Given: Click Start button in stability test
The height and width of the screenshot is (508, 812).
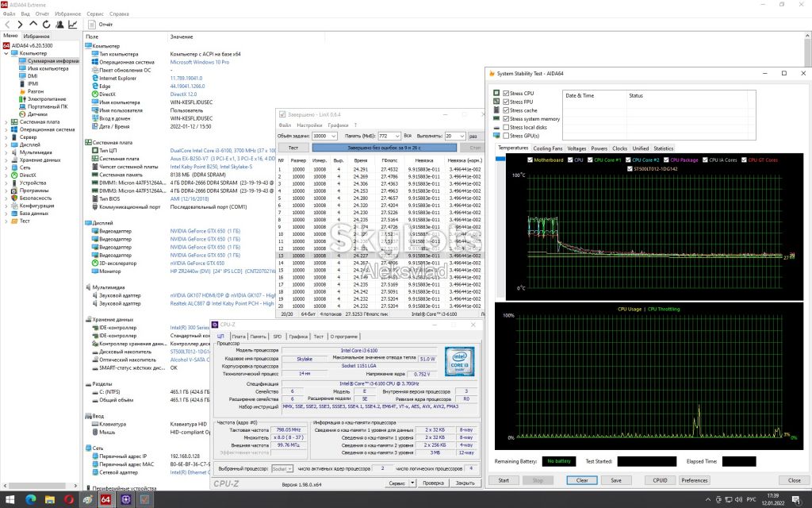Looking at the screenshot, I should (504, 480).
